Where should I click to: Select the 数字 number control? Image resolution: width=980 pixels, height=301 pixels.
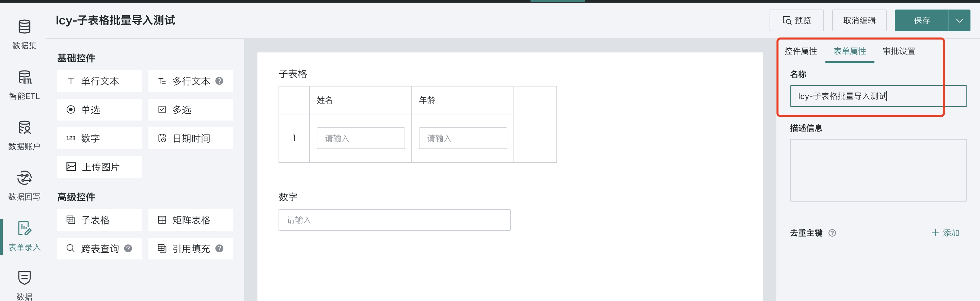click(99, 138)
